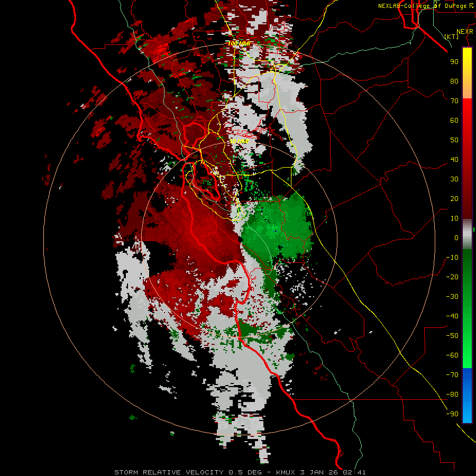
Task: Click the 3 JAN 26 date text
Action: pos(319,472)
